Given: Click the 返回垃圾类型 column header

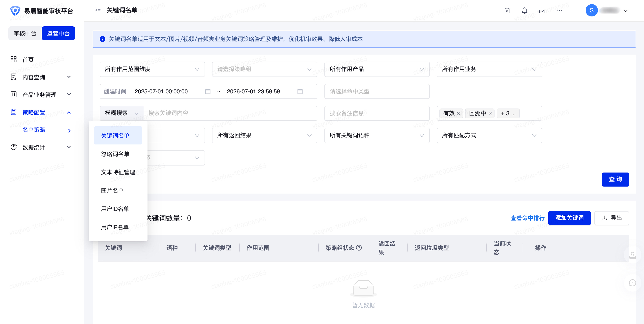Looking at the screenshot, I should click(x=432, y=248).
